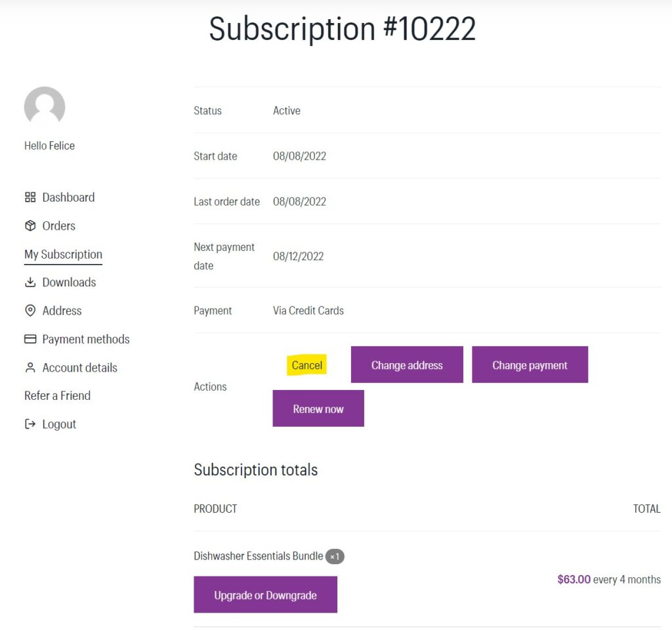Click Renew now to renew subscription
Image resolution: width=672 pixels, height=631 pixels.
point(318,408)
